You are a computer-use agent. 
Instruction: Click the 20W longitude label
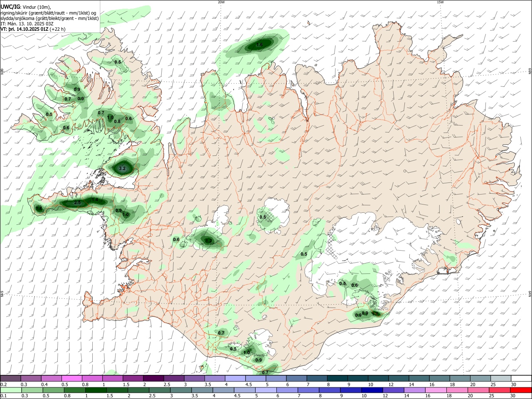click(x=221, y=2)
